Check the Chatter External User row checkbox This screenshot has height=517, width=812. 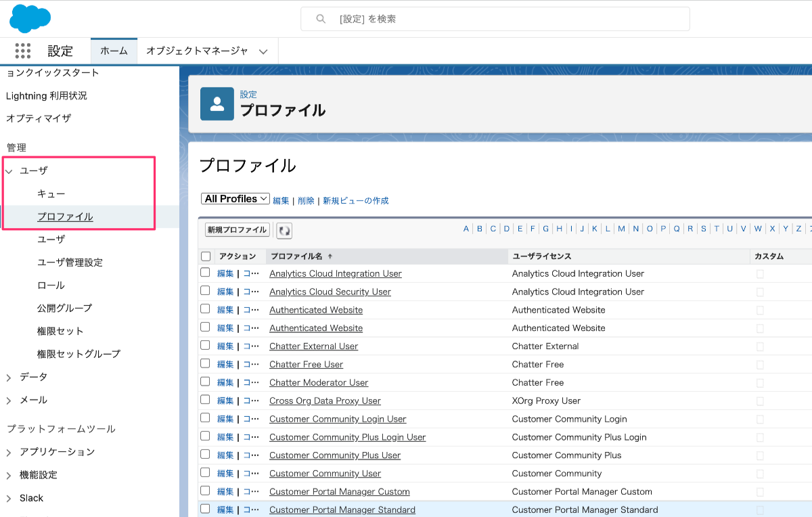[206, 345]
